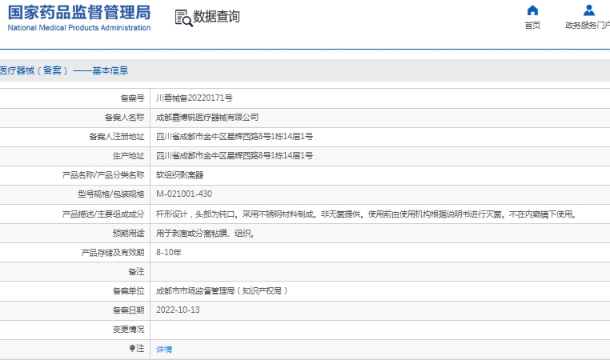This screenshot has width=610, height=364.
Task: Click the 备案人名称 label
Action: [125, 118]
